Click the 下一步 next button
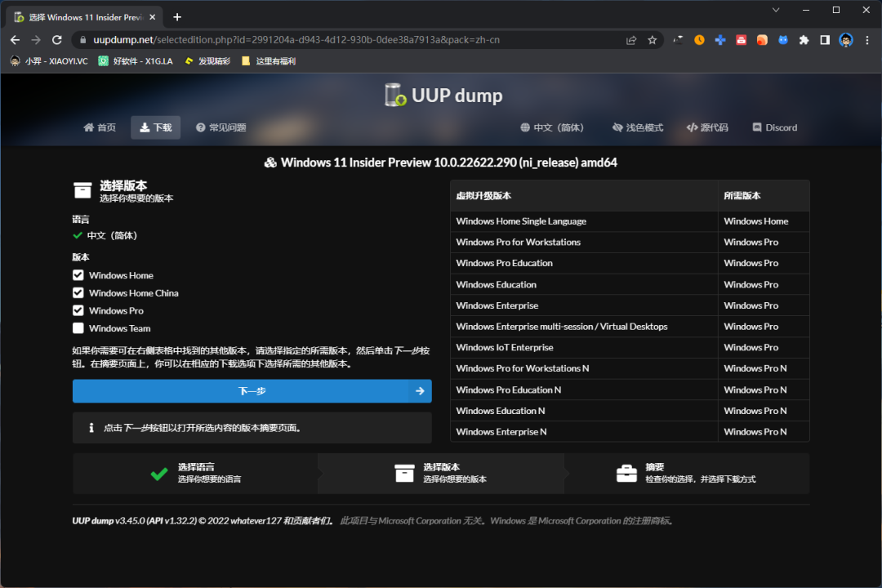Image resolution: width=882 pixels, height=588 pixels. [x=252, y=391]
